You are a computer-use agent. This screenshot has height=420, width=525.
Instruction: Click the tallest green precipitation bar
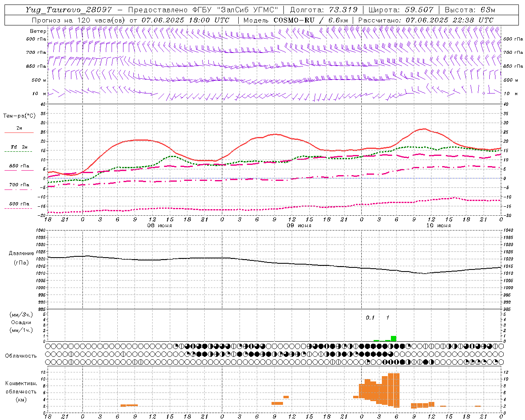(x=393, y=339)
